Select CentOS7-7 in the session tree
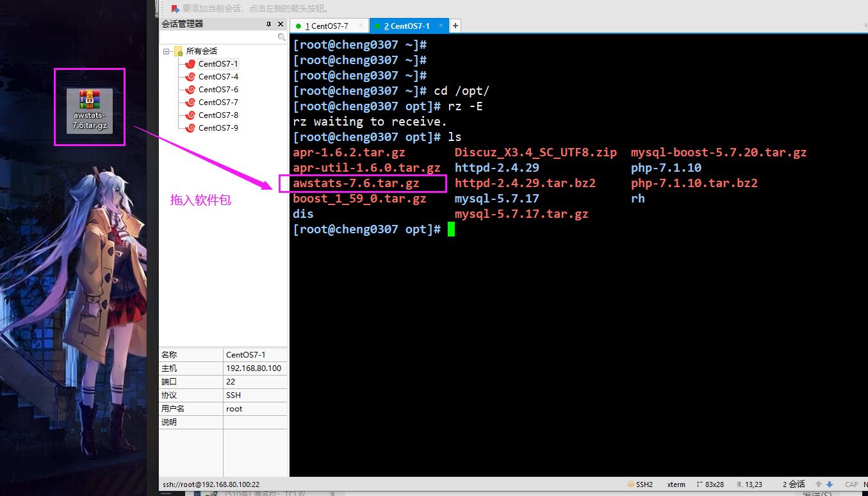 tap(218, 102)
